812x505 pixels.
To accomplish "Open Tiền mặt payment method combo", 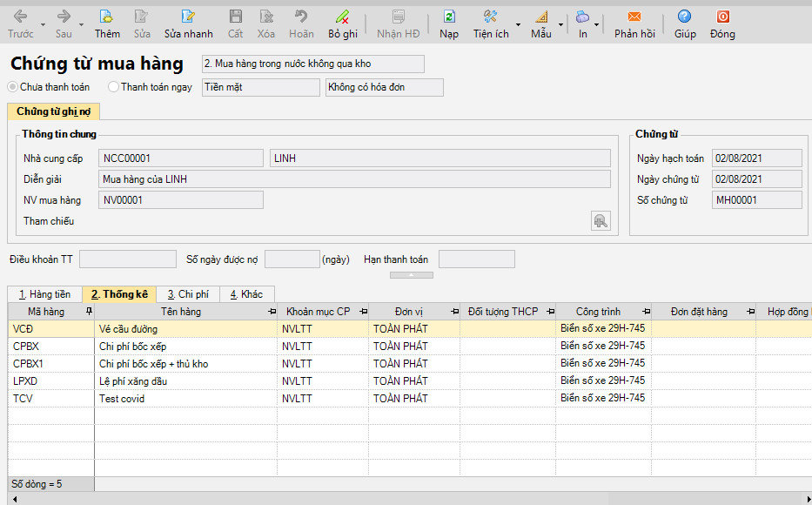I will coord(260,87).
